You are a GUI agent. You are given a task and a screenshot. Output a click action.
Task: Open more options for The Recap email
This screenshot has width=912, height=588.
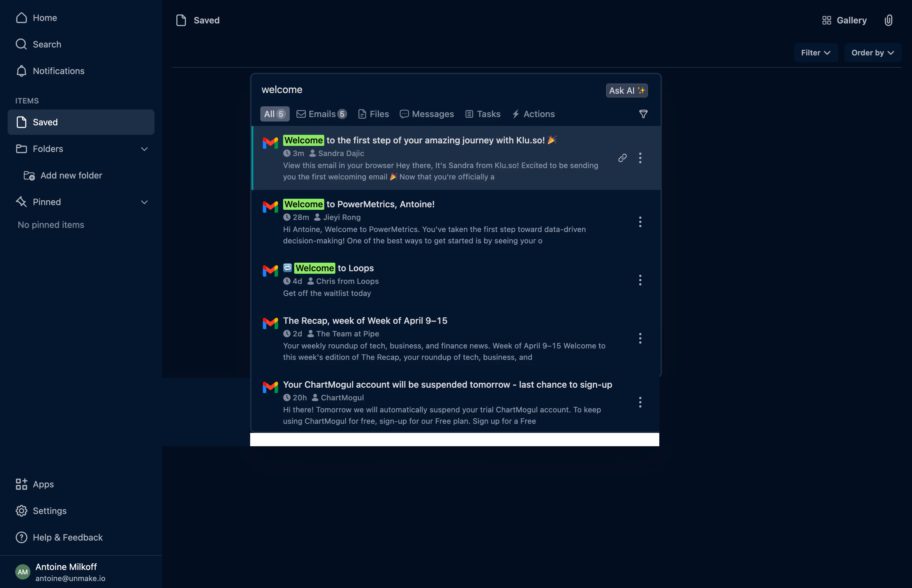coord(640,338)
